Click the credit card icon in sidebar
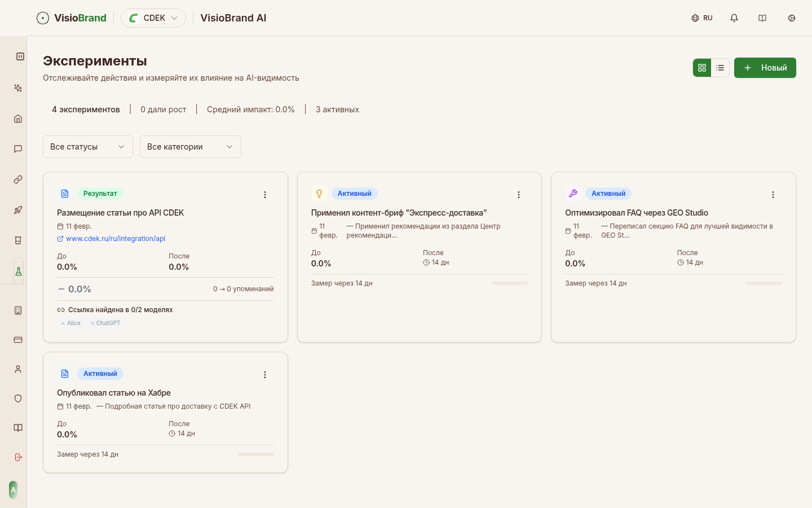Viewport: 812px width, 508px height. click(18, 340)
